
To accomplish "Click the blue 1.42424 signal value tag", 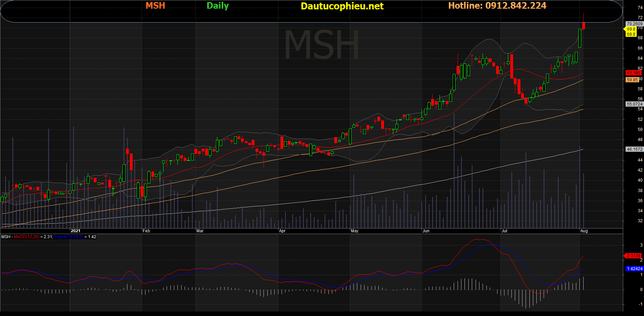I will click(635, 269).
